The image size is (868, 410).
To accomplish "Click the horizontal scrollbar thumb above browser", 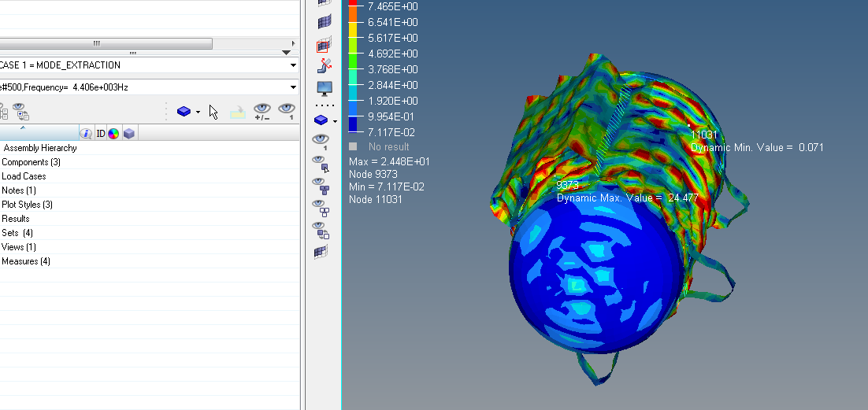I will pos(97,43).
